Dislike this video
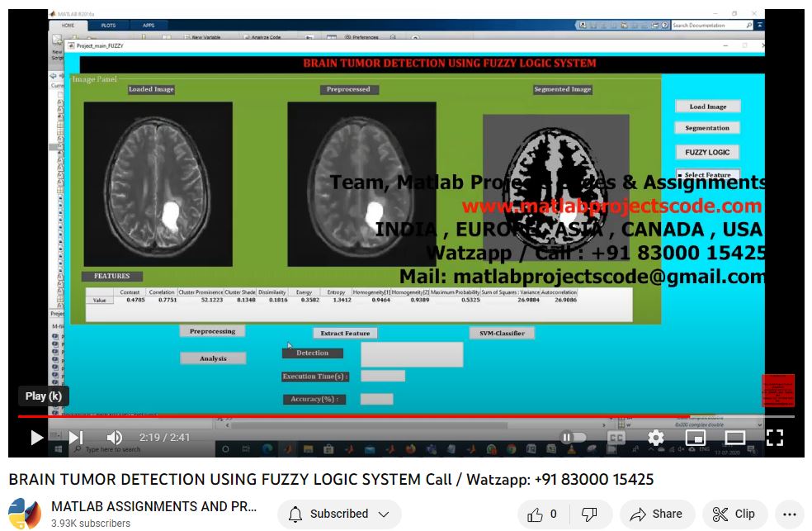The height and width of the screenshot is (531, 812). [x=589, y=514]
